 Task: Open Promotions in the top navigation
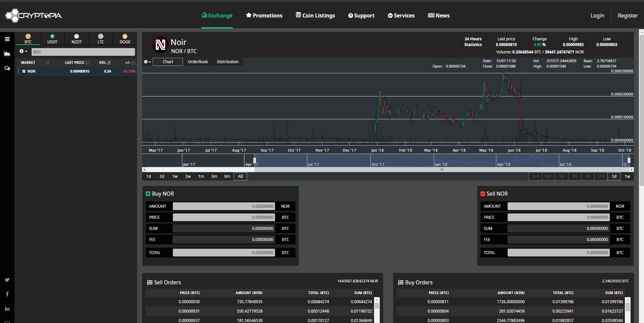click(264, 15)
